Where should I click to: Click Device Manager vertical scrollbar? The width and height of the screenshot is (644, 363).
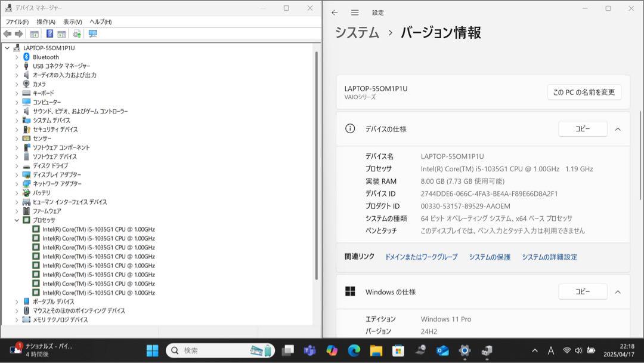[x=316, y=166]
